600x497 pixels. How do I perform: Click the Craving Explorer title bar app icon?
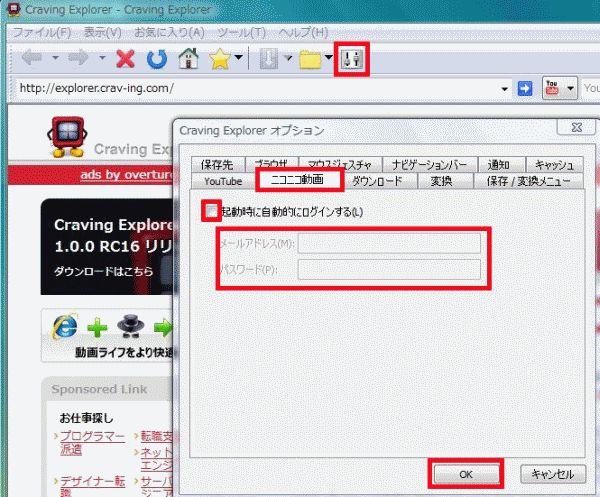point(14,10)
